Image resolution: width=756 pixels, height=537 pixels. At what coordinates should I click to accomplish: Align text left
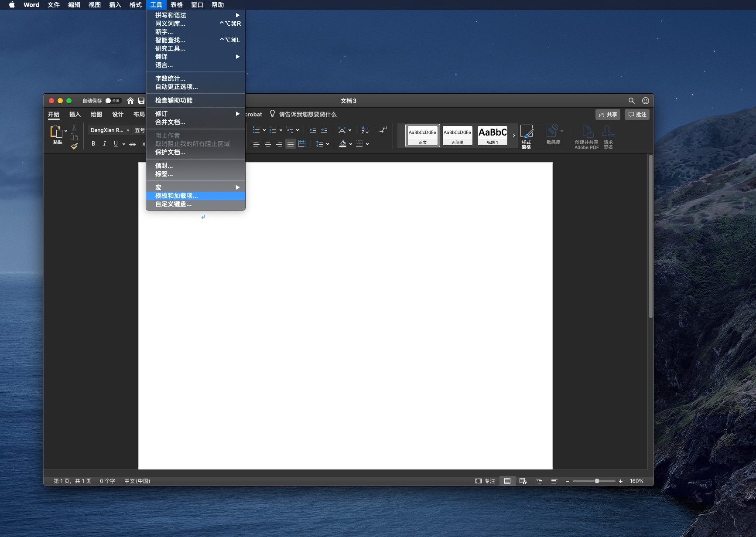point(256,144)
